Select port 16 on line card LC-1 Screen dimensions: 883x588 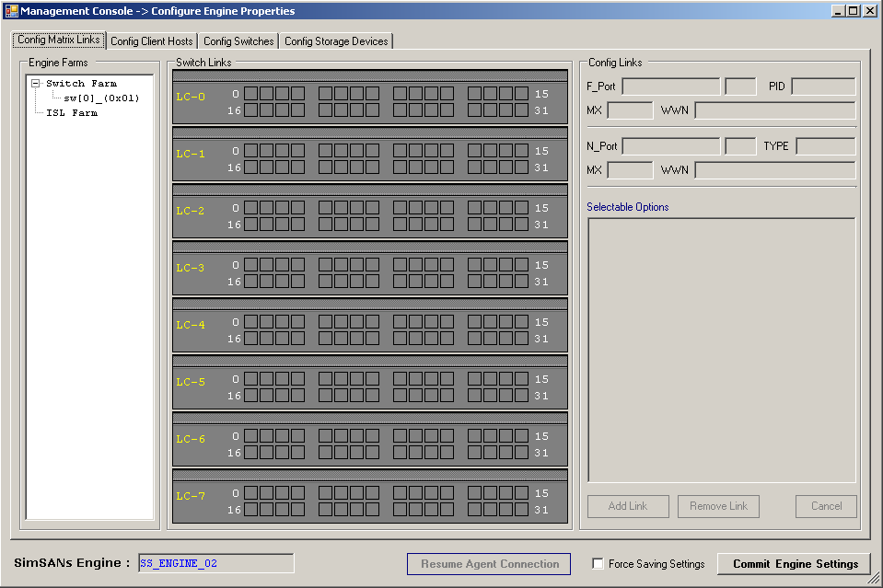point(251,167)
